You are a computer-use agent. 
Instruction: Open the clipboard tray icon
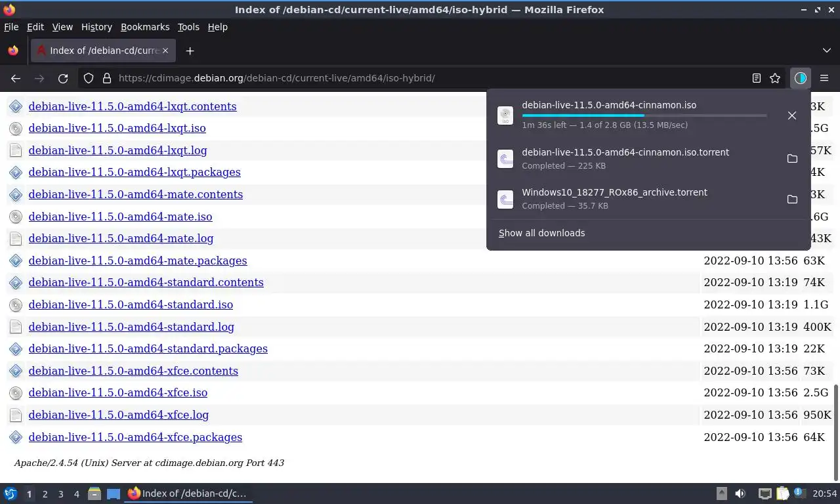point(782,493)
